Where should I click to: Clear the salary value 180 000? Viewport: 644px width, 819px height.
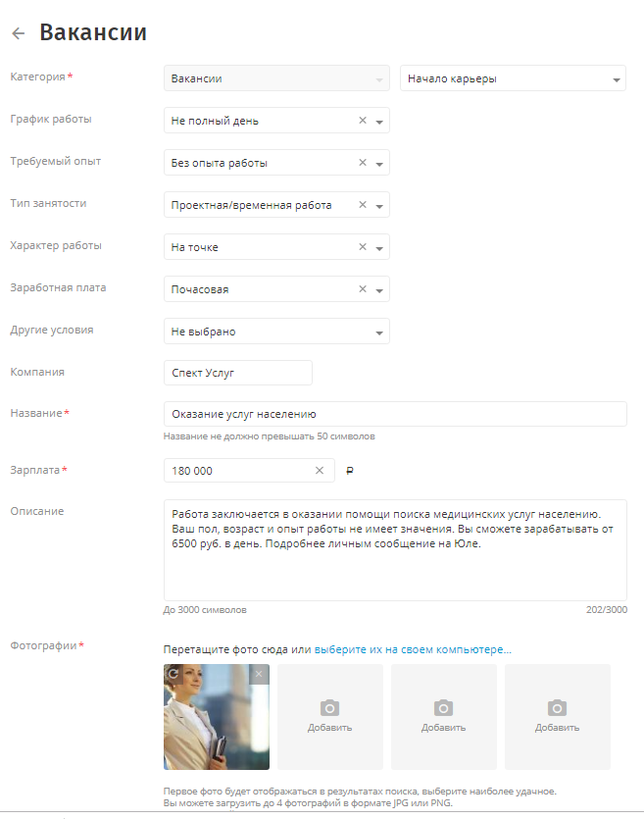click(x=319, y=471)
